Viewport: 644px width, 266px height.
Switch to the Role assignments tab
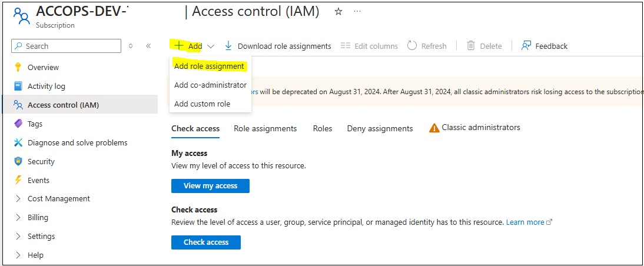[265, 128]
